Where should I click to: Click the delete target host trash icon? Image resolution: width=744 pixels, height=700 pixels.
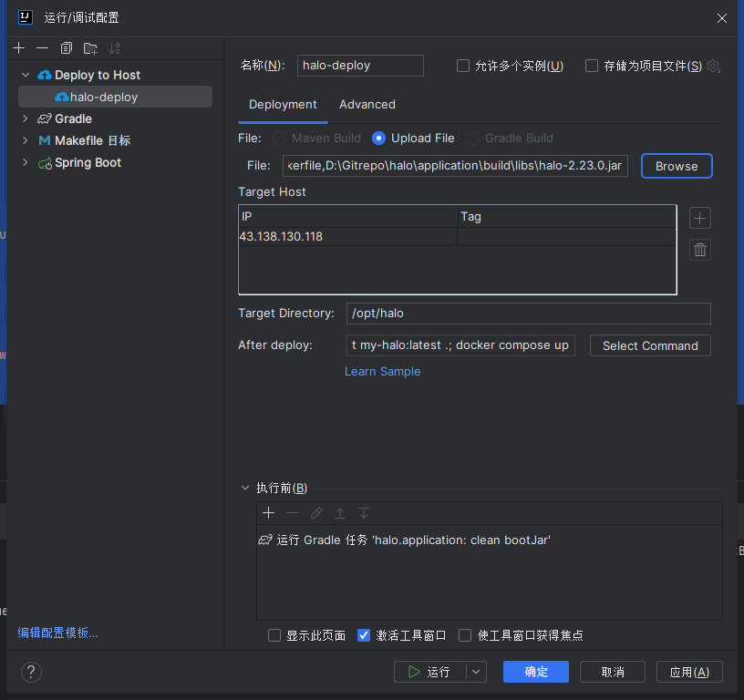click(x=699, y=250)
